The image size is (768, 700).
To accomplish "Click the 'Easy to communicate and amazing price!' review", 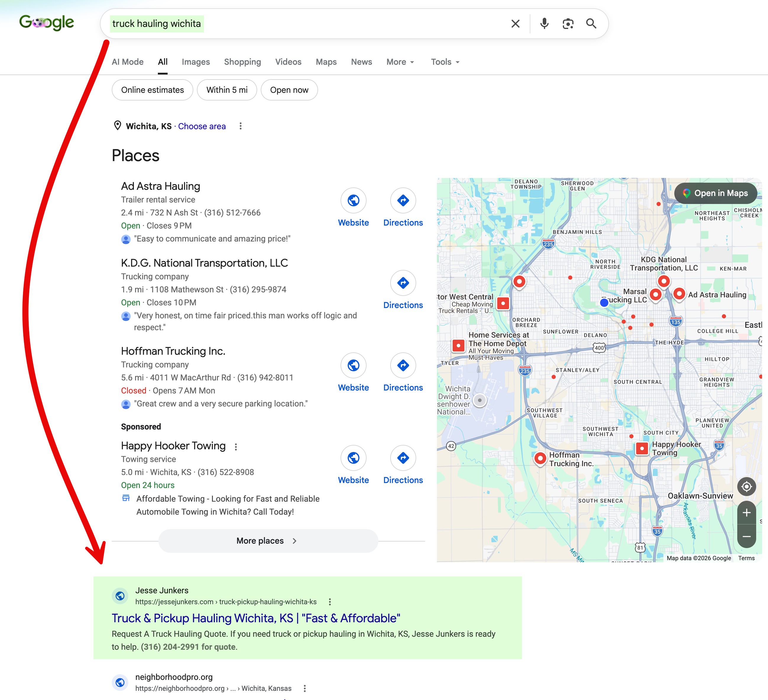I will click(x=212, y=239).
